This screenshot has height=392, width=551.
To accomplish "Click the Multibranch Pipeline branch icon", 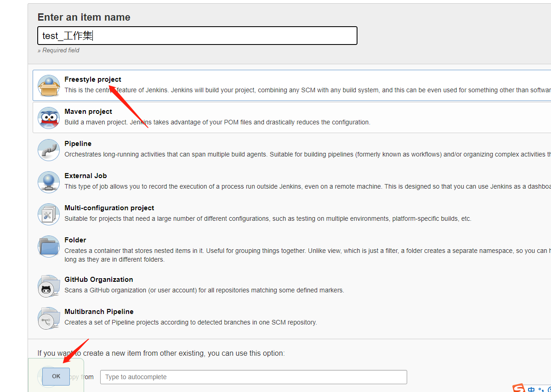I will click(x=49, y=318).
